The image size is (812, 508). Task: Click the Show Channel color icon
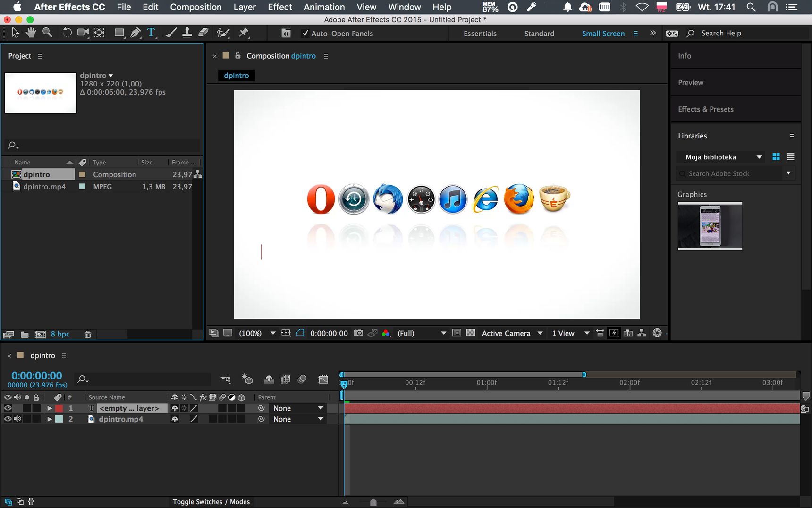click(386, 333)
